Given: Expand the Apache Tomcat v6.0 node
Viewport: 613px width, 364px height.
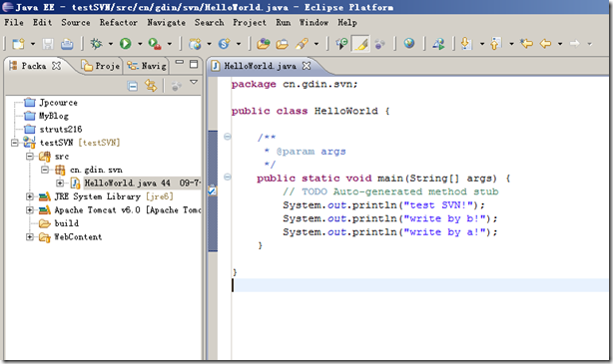Looking at the screenshot, I should coord(30,210).
